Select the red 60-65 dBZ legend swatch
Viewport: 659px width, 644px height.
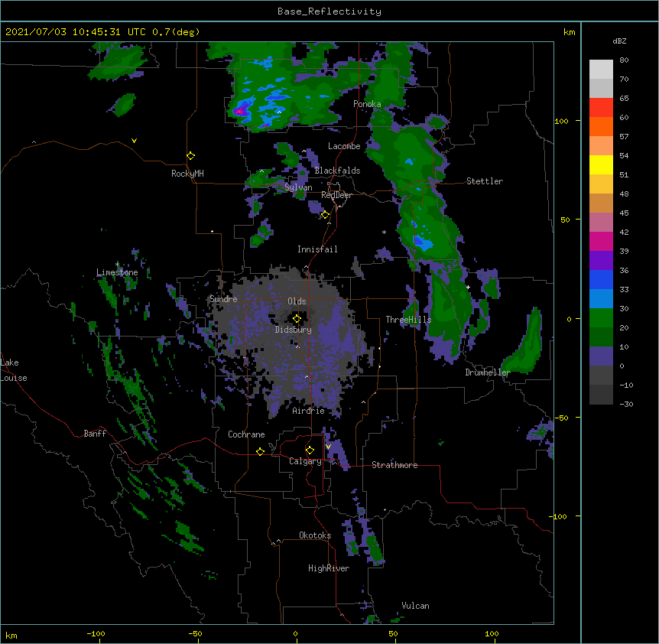point(601,108)
